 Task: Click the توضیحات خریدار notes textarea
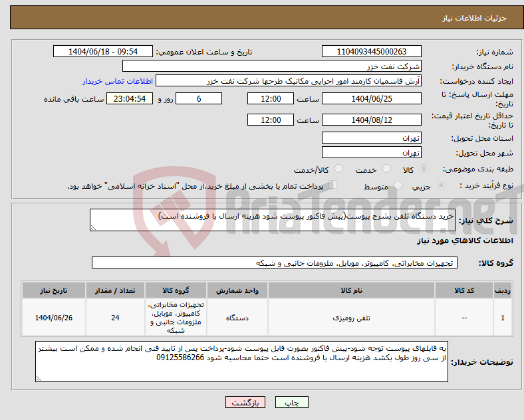[241, 362]
